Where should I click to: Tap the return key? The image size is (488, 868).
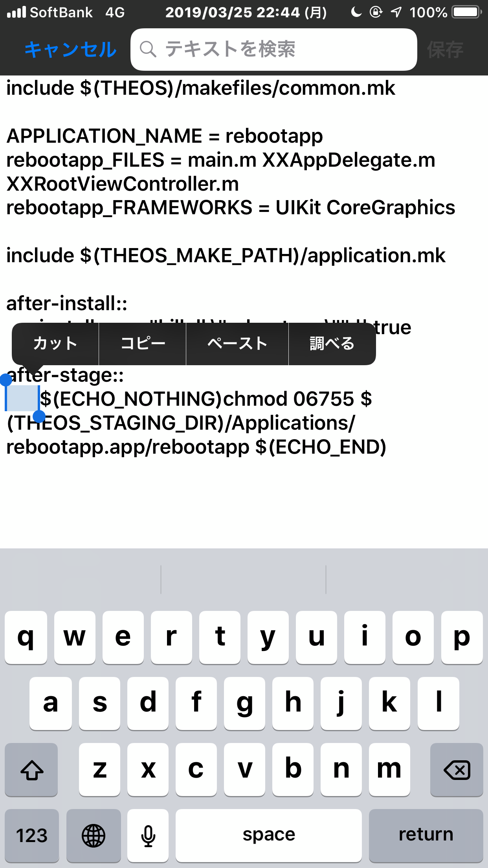(426, 835)
